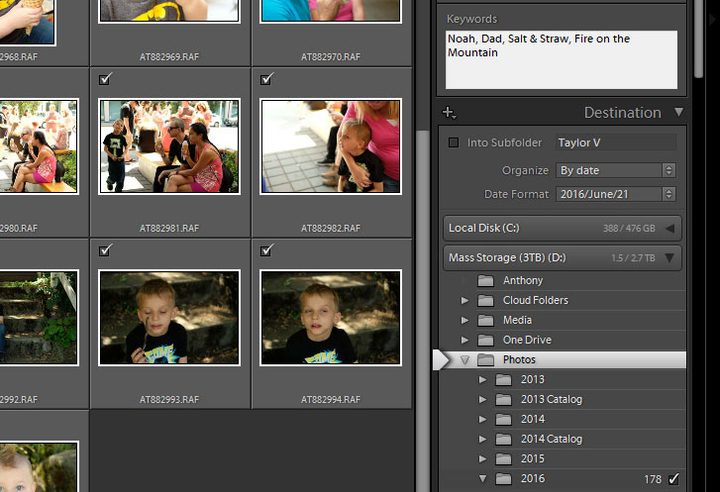Click the Destination panel title
Viewport: 720px width, 492px height.
tap(622, 113)
